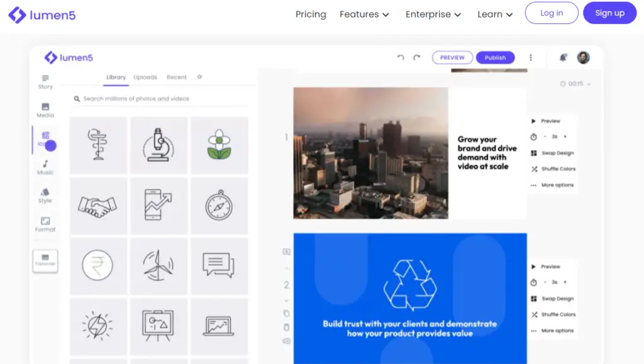Click the Log in button
644x364 pixels.
click(552, 13)
